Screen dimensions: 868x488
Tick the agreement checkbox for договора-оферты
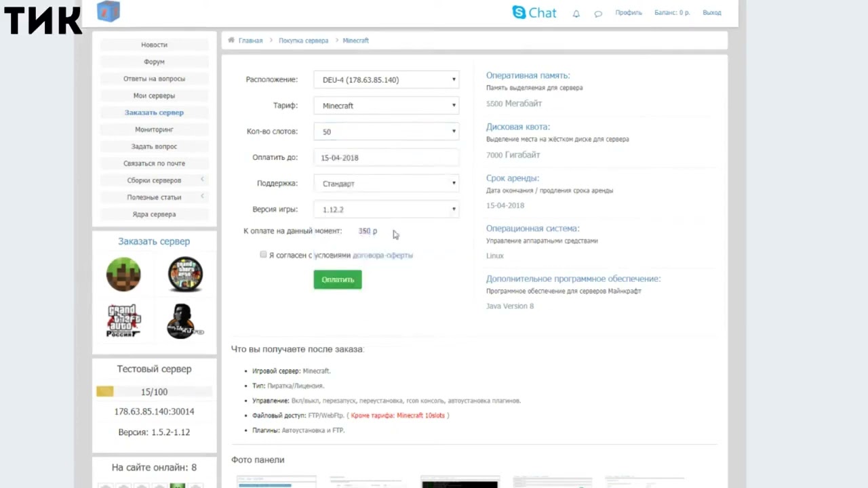coord(263,254)
